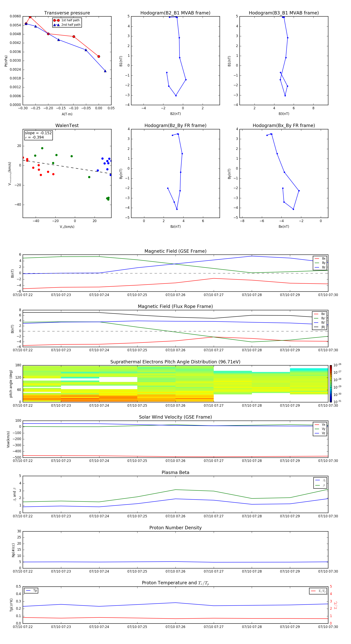Click the 'Hodogram(B2_B1 MVAB frame)' title
The width and height of the screenshot is (351, 644).
tap(175, 13)
